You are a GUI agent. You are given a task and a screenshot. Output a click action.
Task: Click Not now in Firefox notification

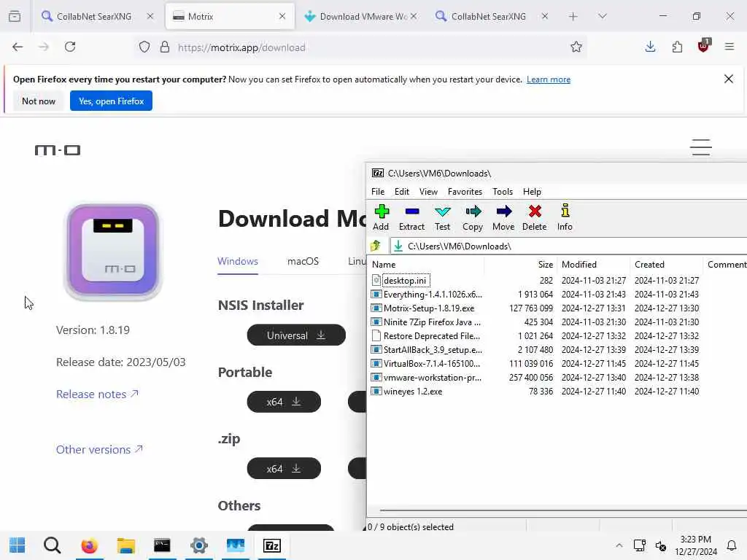[39, 101]
